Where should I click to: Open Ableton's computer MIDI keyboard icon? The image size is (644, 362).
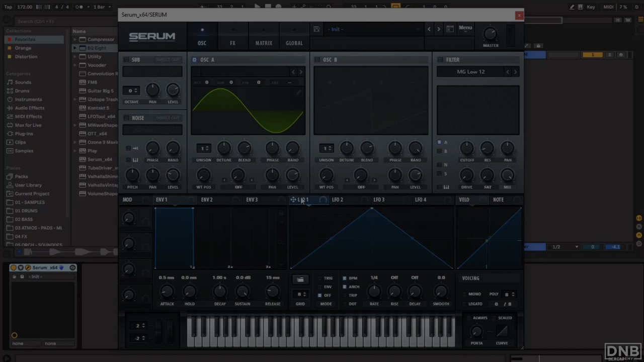coord(580,7)
